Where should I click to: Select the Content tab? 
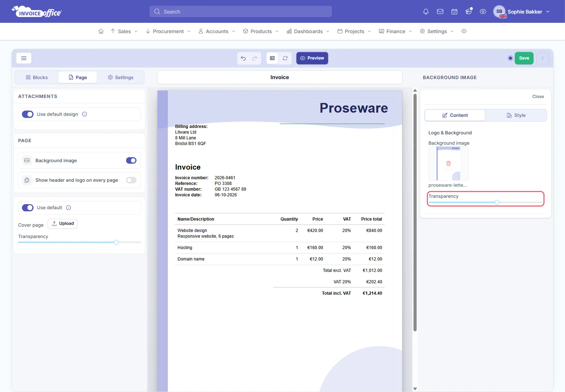(x=455, y=115)
